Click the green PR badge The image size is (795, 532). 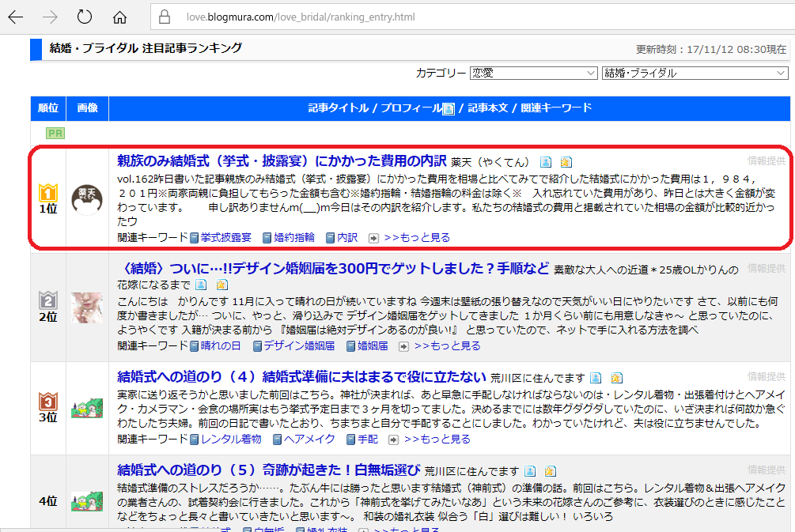(55, 134)
